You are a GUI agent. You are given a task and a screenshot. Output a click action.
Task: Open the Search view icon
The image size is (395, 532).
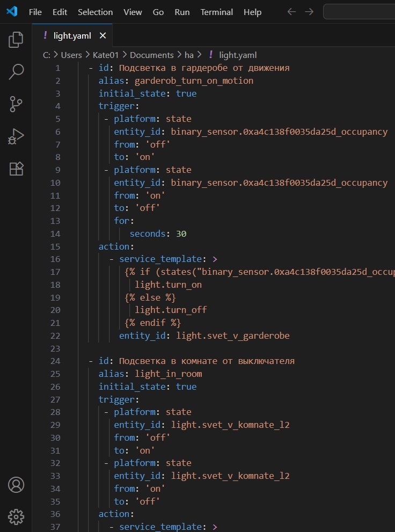coord(16,71)
